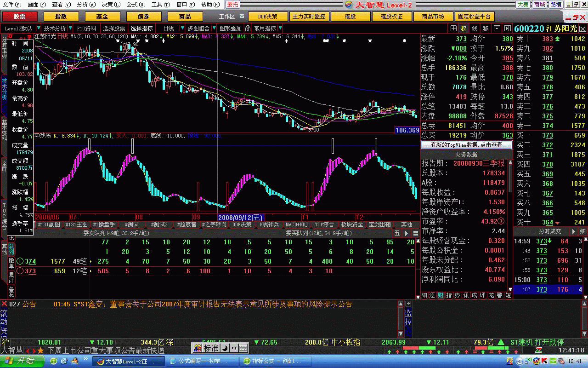Click the play-forward icon in chart toolbar
This screenshot has width=588, height=368.
coord(507,28)
